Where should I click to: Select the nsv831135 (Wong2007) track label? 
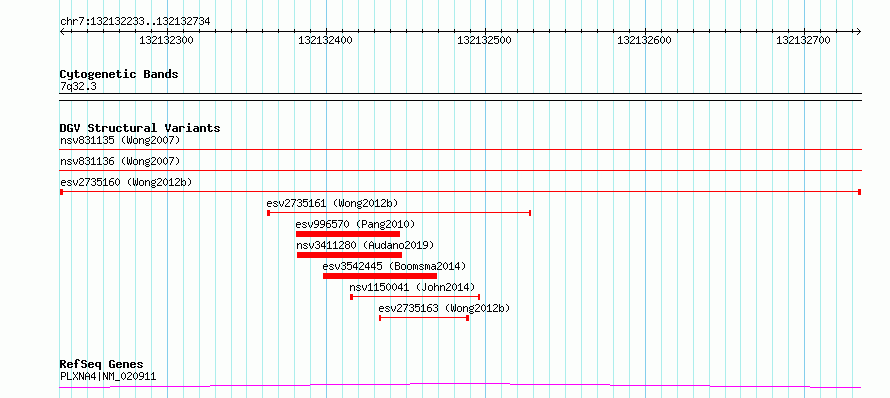(120, 140)
